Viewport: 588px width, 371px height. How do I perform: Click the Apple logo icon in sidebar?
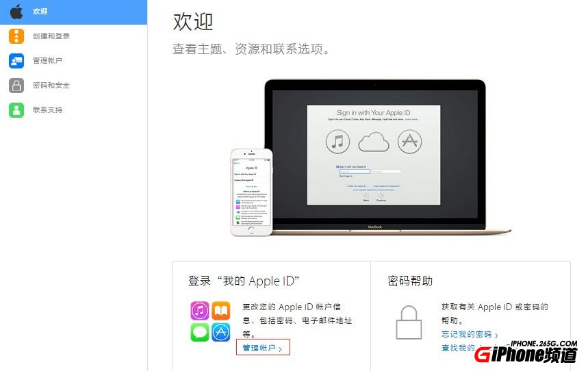[16, 12]
